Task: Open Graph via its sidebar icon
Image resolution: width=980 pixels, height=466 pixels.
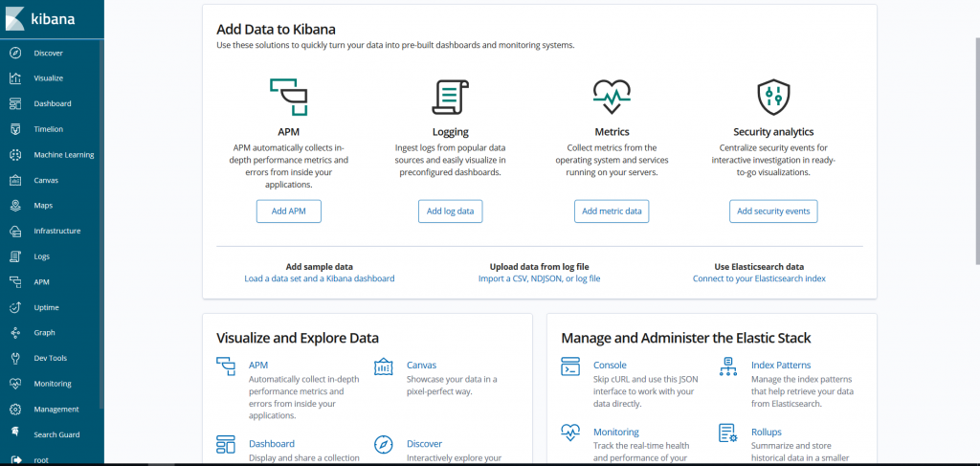Action: [15, 333]
